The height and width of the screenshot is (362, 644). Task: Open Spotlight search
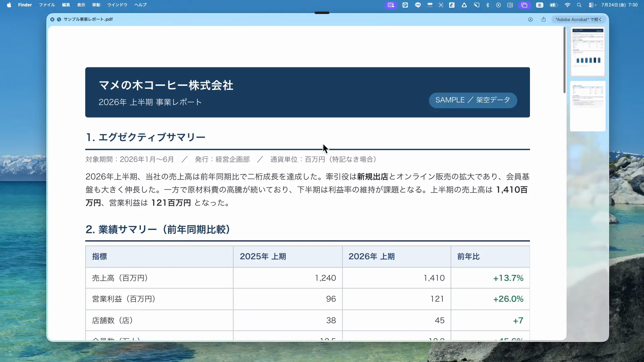click(579, 5)
